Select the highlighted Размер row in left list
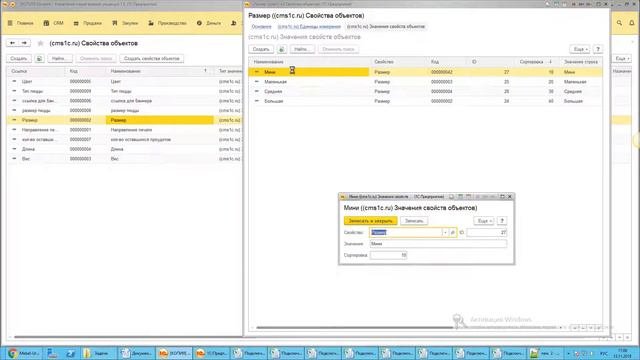This screenshot has height=360, width=640. 124,120
